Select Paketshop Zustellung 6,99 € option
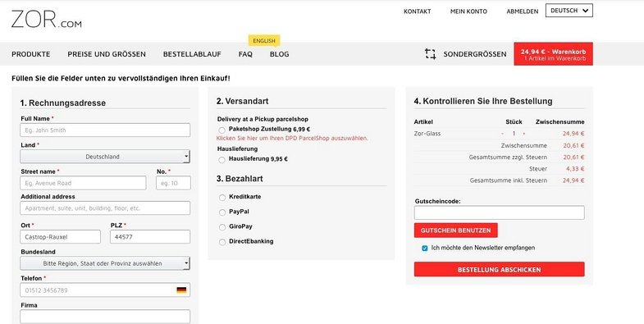The width and height of the screenshot is (644, 324). [222, 130]
